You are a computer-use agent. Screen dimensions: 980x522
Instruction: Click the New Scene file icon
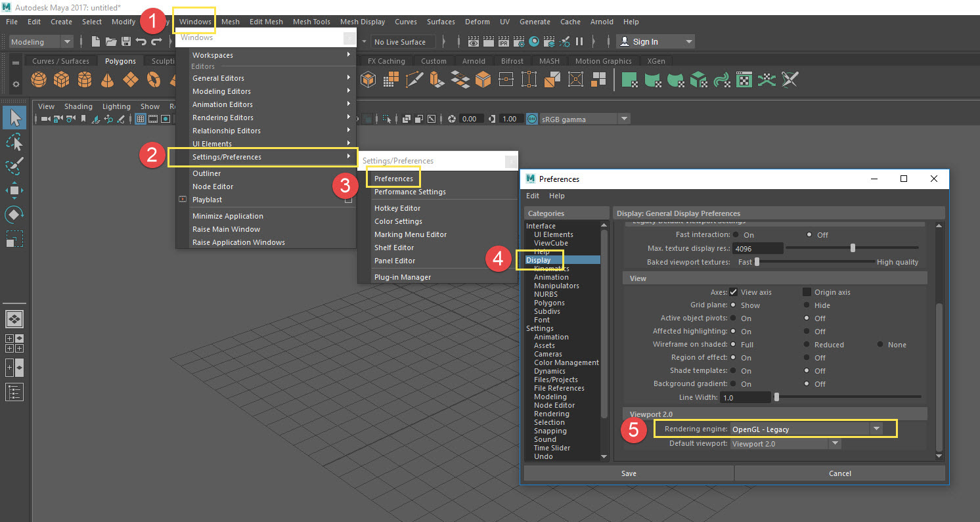coord(97,41)
